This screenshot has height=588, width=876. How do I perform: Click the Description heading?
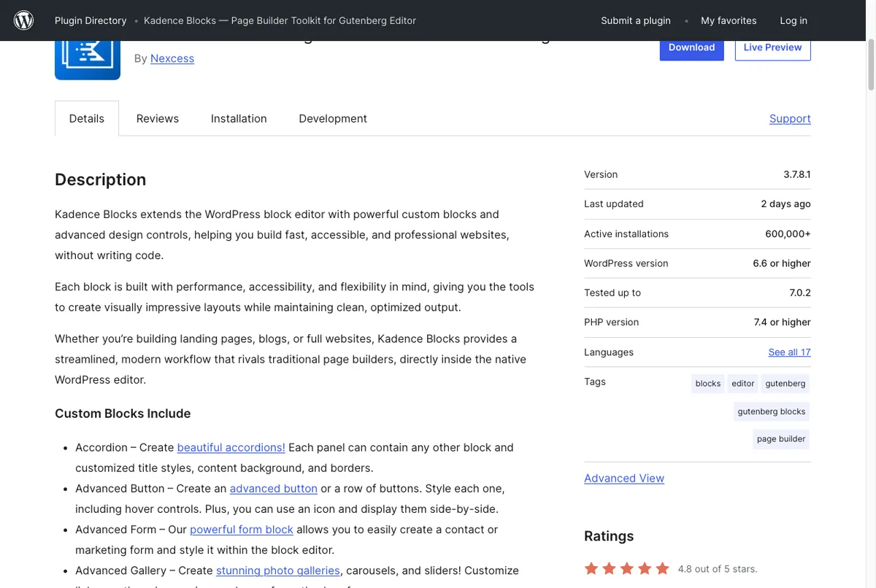(x=101, y=179)
